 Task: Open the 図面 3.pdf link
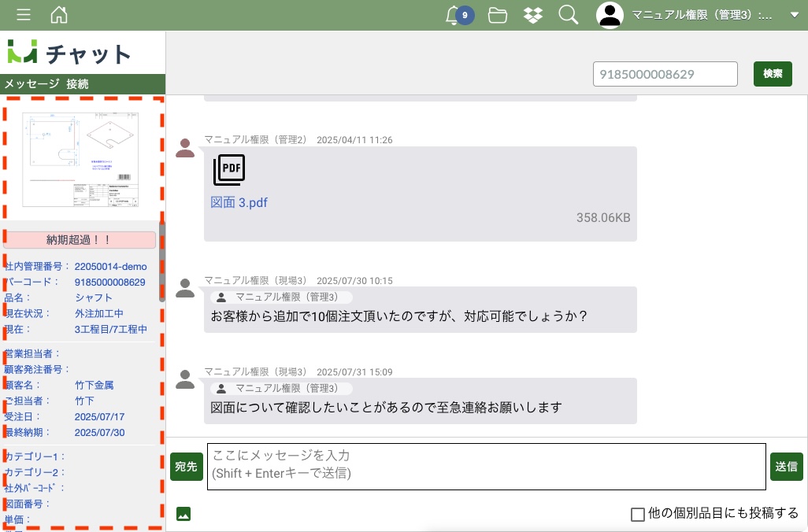239,202
